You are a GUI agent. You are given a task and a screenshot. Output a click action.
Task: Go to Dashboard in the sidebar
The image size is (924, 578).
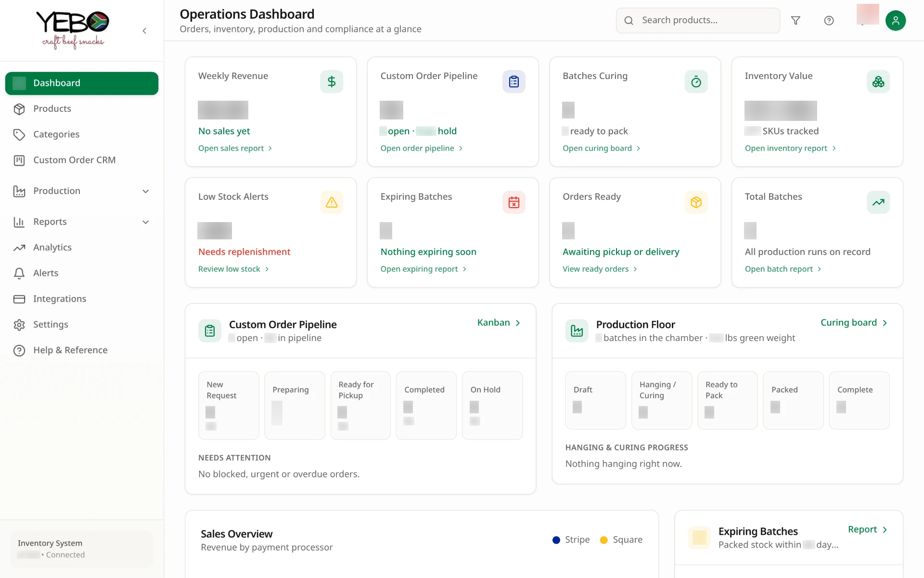tap(82, 83)
